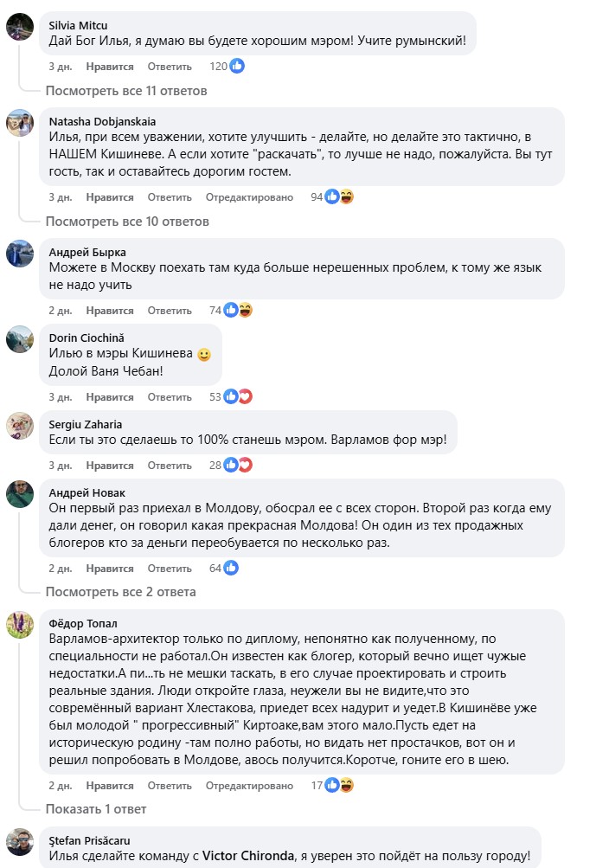
Task: Click reaction icons on Natasha Dobjanskaia's comment
Action: (340, 197)
